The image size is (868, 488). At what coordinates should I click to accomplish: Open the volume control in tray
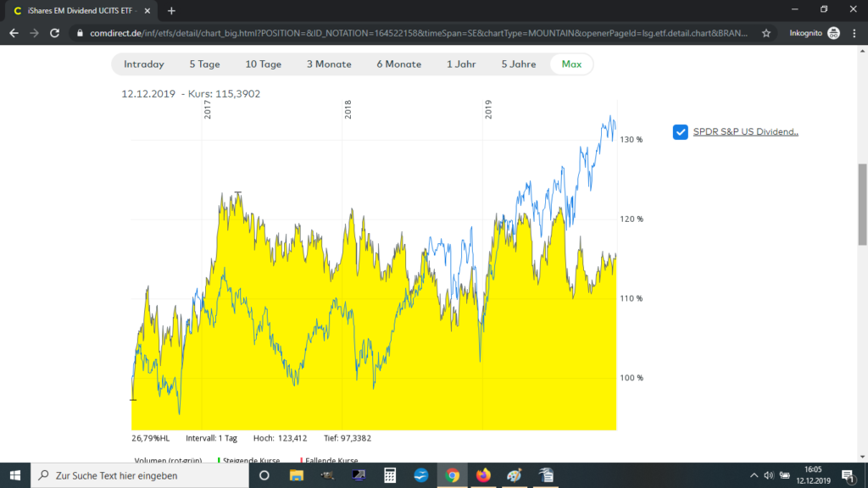tap(768, 475)
